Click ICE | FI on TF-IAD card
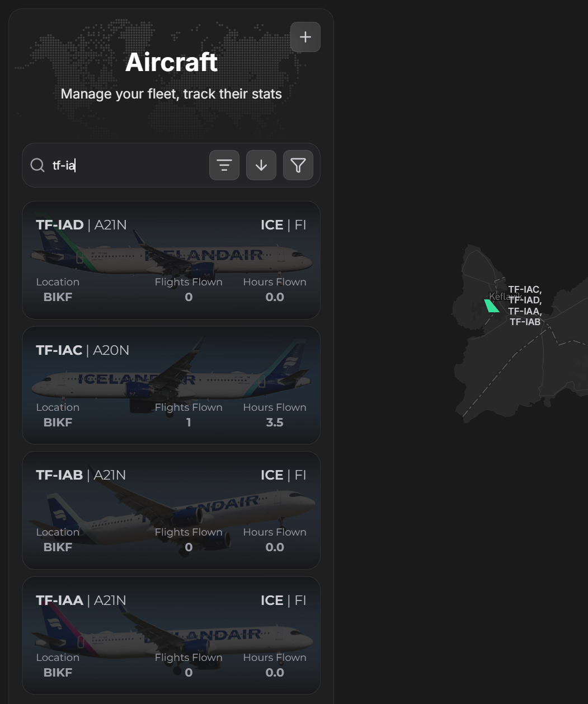Image resolution: width=588 pixels, height=704 pixels. click(x=284, y=225)
